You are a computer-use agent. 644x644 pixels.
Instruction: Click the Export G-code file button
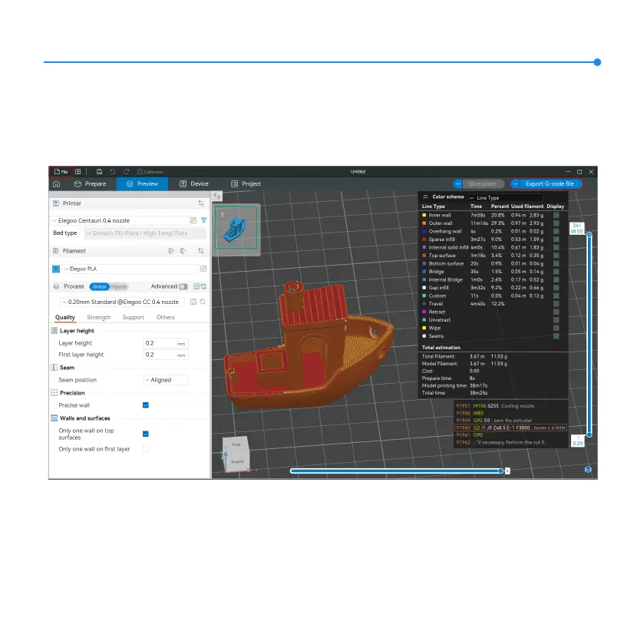546,184
